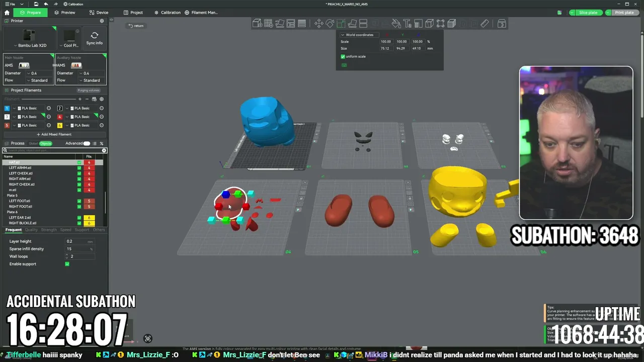The image size is (644, 362).
Task: Click the Layer height input field
Action: [79, 241]
